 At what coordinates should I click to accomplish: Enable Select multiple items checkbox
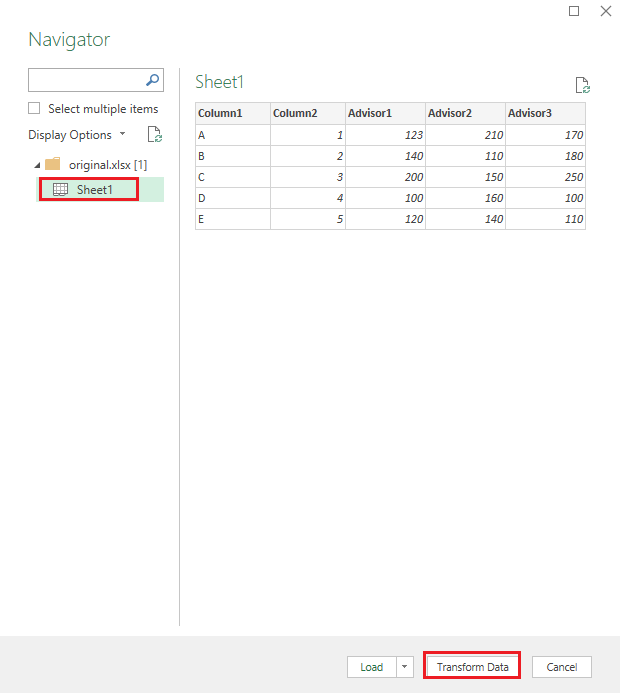click(34, 108)
